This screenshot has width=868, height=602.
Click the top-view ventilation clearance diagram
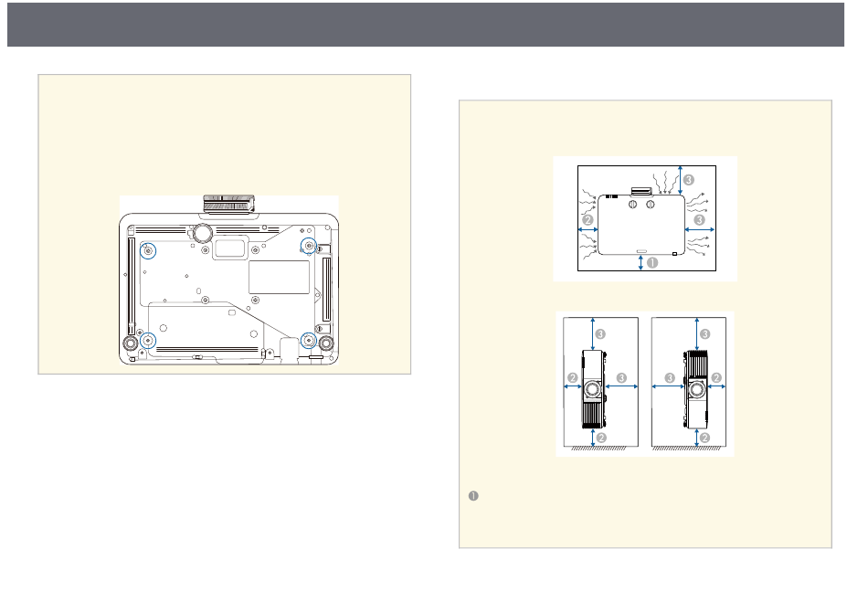tap(645, 218)
